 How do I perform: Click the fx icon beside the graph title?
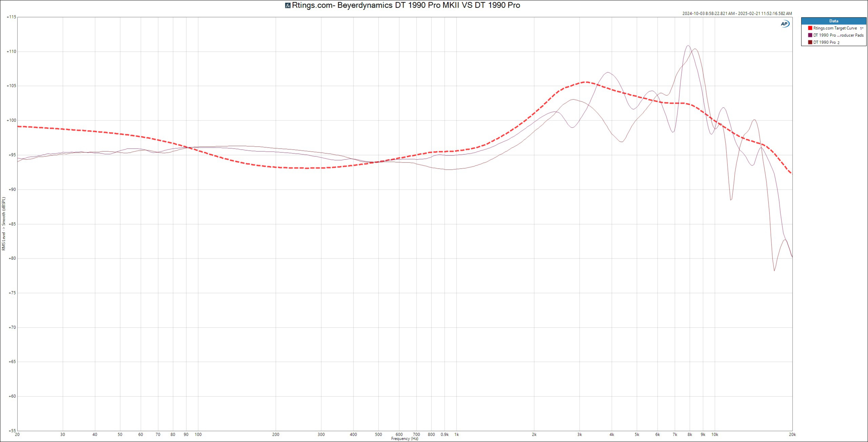pos(288,5)
